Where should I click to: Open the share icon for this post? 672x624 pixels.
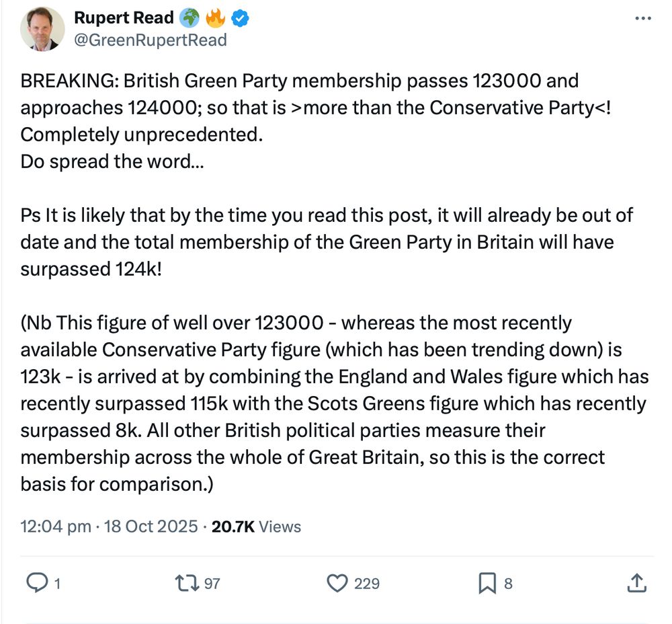pyautogui.click(x=636, y=583)
